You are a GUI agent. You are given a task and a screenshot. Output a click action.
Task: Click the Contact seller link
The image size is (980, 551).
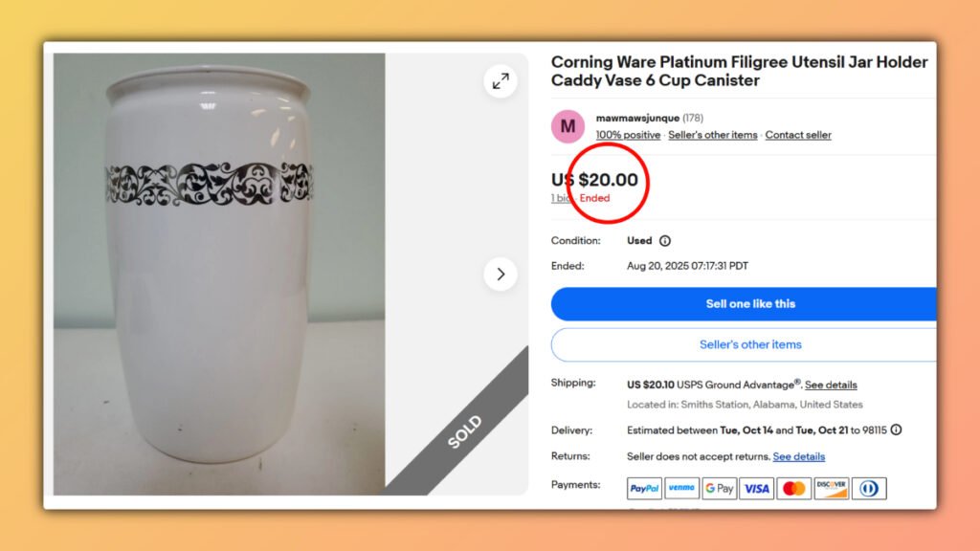(x=797, y=135)
